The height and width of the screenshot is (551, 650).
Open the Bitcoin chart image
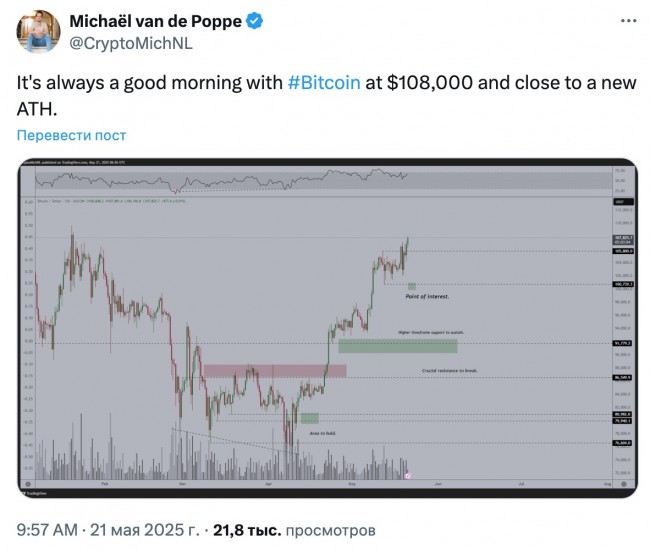point(327,328)
